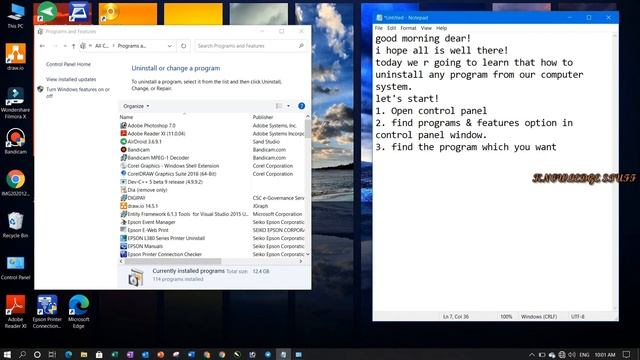The height and width of the screenshot is (360, 640).
Task: Open Notepad Edit menu
Action: pyautogui.click(x=391, y=28)
